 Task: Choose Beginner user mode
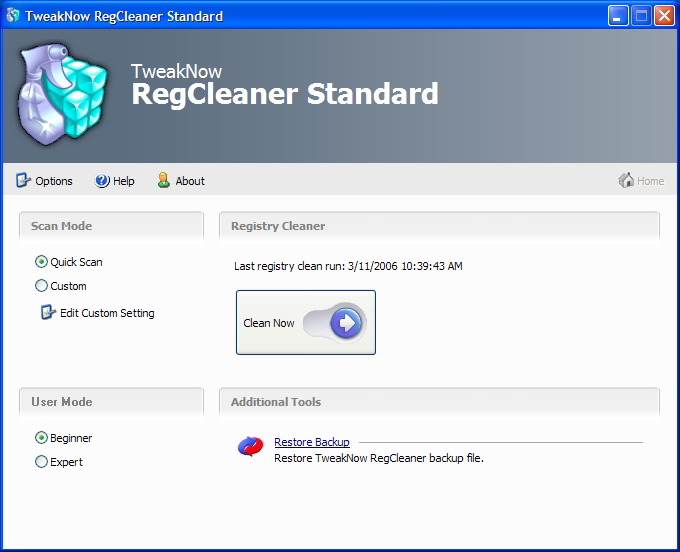[x=41, y=438]
